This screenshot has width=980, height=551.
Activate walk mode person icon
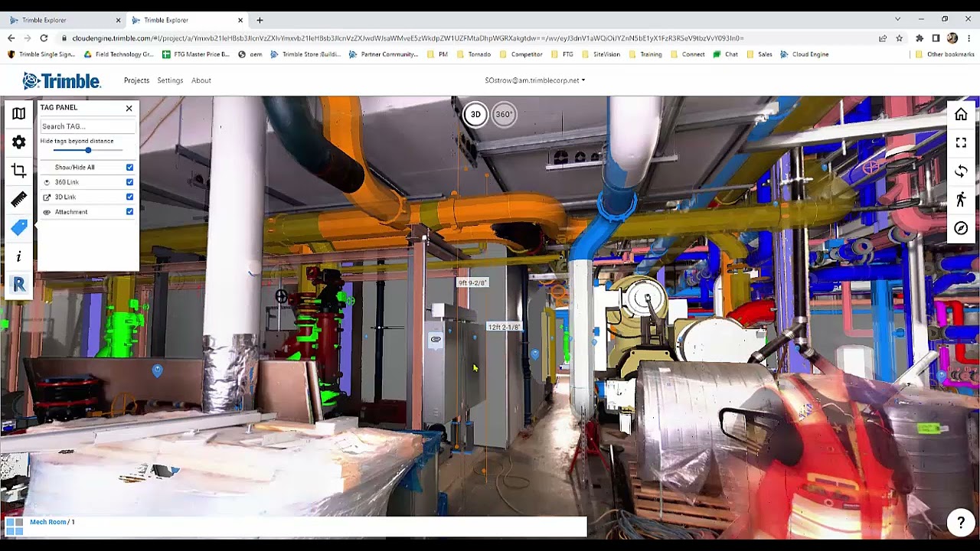pos(961,200)
